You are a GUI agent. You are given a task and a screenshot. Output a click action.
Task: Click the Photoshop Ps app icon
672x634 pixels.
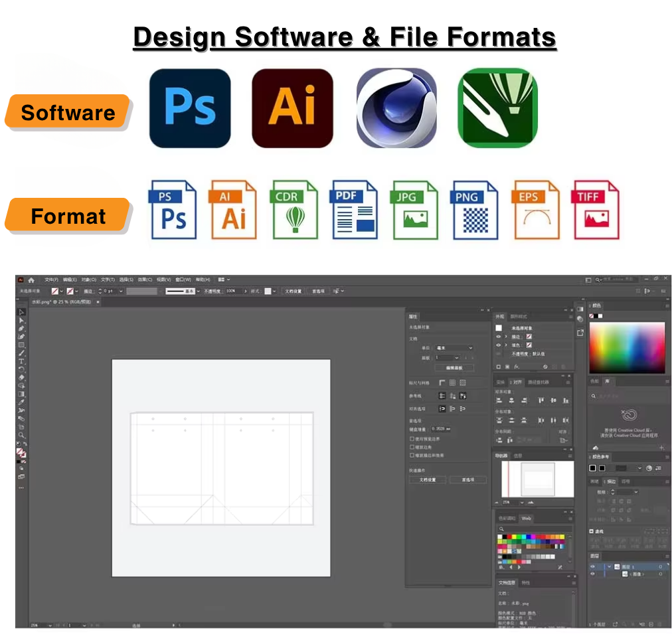[190, 108]
